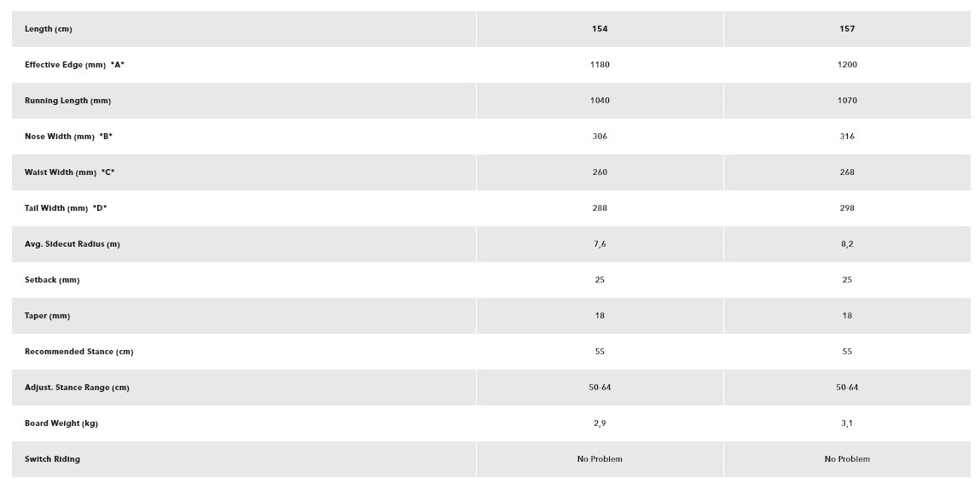Click the 306 nose width value
980x490 pixels.
click(x=600, y=137)
